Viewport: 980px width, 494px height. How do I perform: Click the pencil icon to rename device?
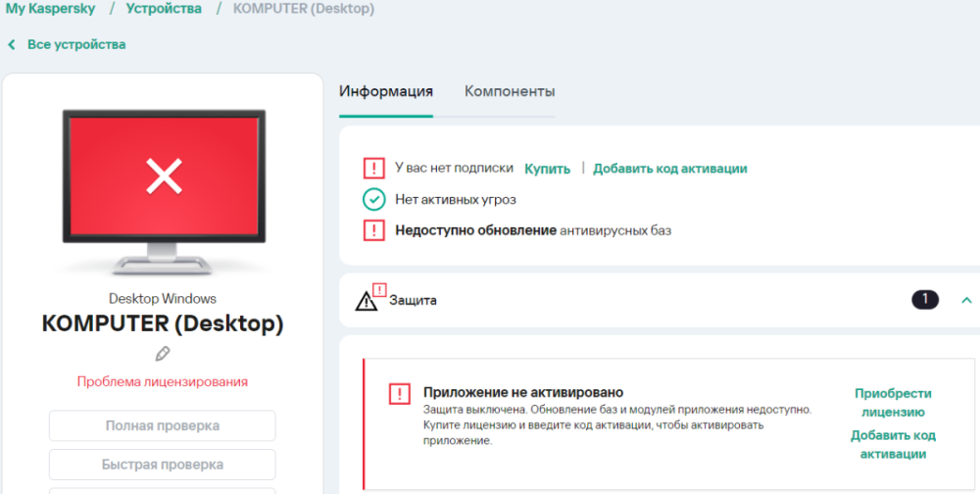tap(163, 354)
